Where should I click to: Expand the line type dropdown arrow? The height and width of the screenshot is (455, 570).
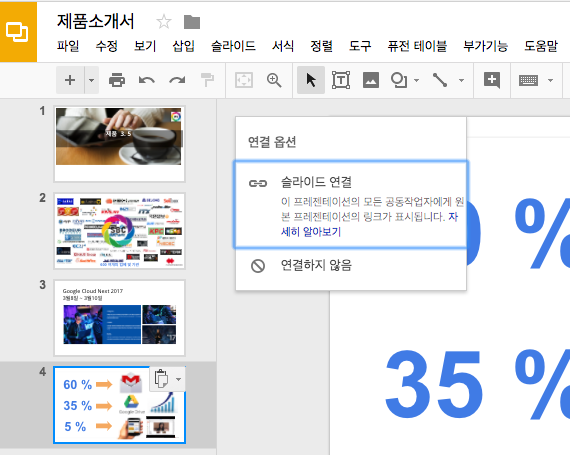461,80
